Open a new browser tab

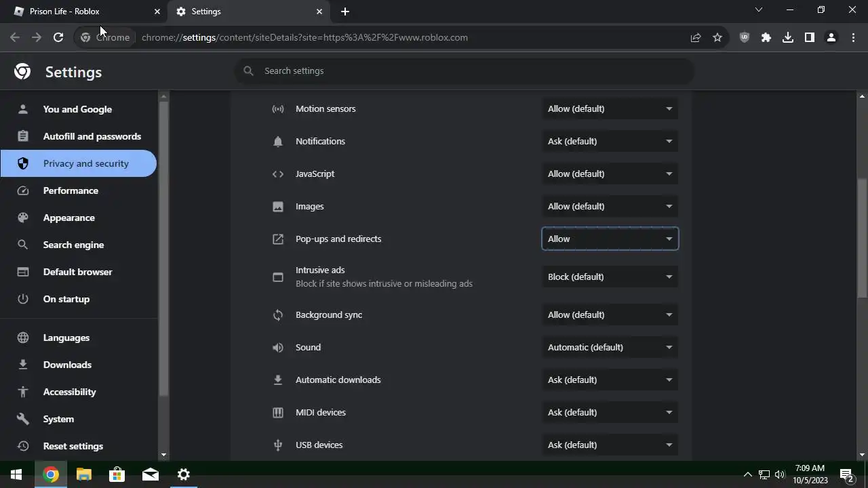(345, 12)
